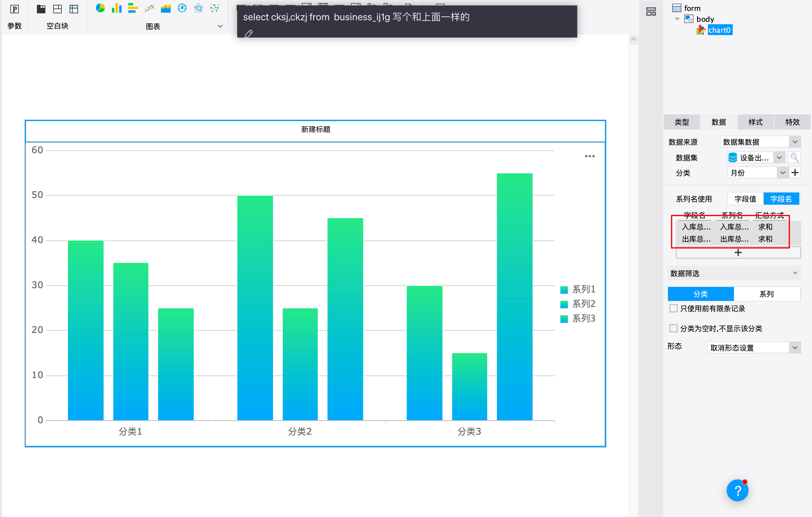Click 入库总... field name cell
The width and height of the screenshot is (812, 517).
pyautogui.click(x=696, y=227)
